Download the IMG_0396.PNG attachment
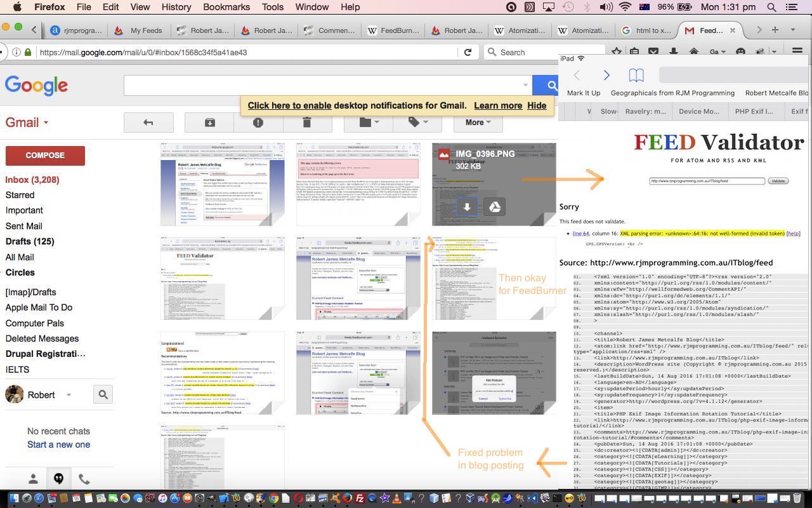This screenshot has height=508, width=812. tap(467, 206)
